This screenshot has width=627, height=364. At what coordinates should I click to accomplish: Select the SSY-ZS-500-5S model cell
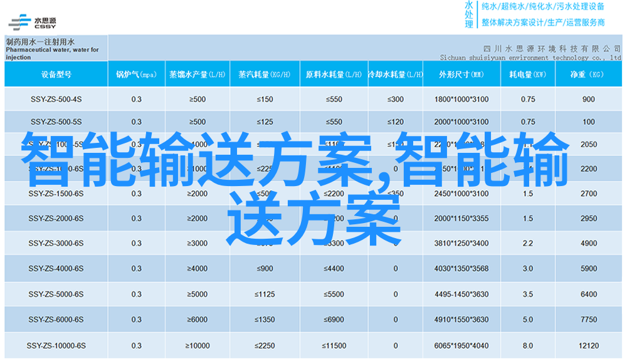(56, 122)
